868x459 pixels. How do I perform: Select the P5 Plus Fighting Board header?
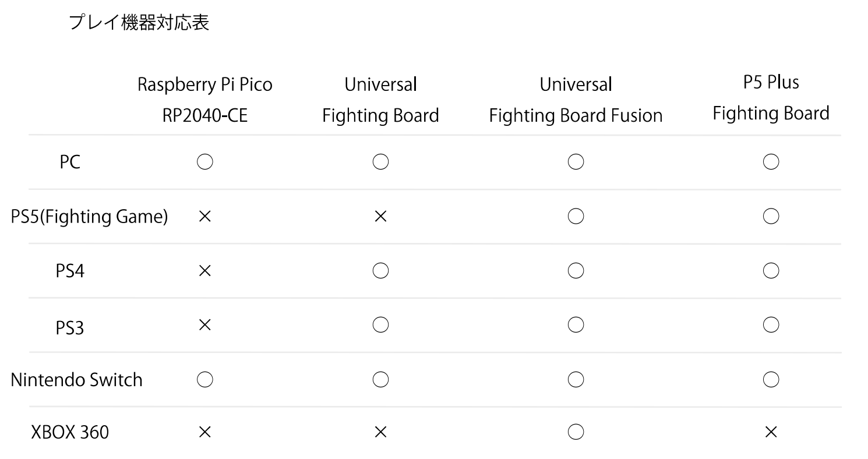[771, 97]
